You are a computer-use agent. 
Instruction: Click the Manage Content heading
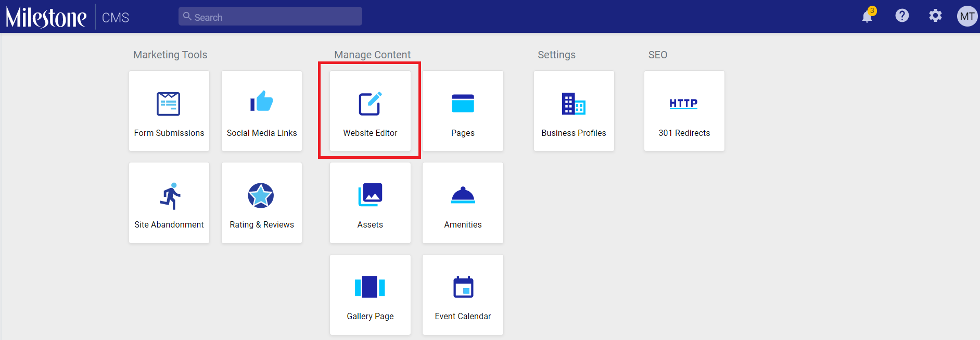tap(372, 55)
